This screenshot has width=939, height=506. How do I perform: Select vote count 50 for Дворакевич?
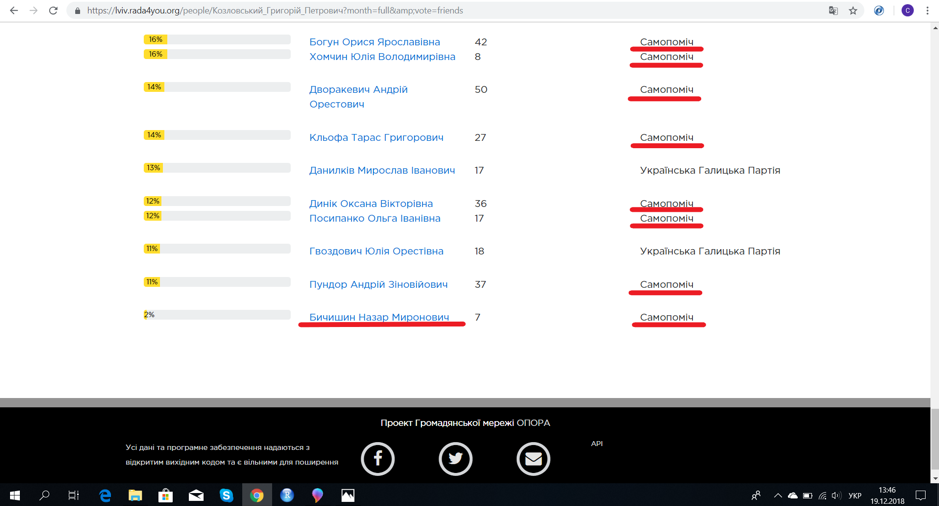481,90
